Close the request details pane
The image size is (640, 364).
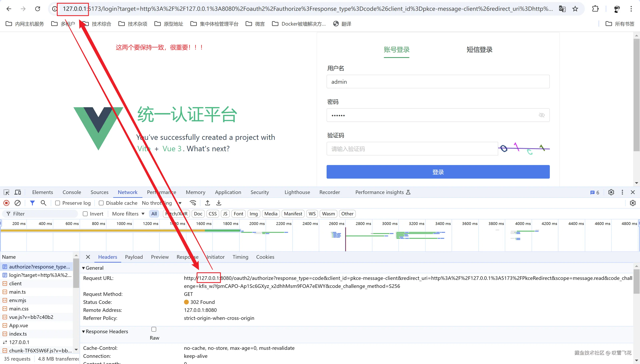click(x=88, y=257)
